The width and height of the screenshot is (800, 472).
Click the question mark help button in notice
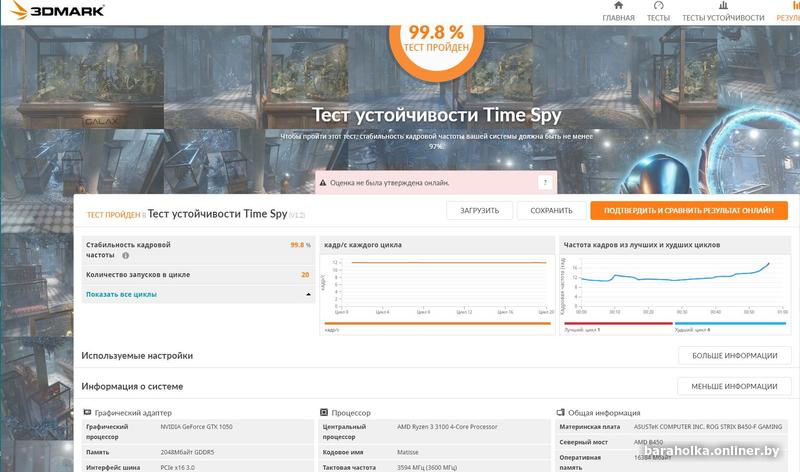coord(545,182)
